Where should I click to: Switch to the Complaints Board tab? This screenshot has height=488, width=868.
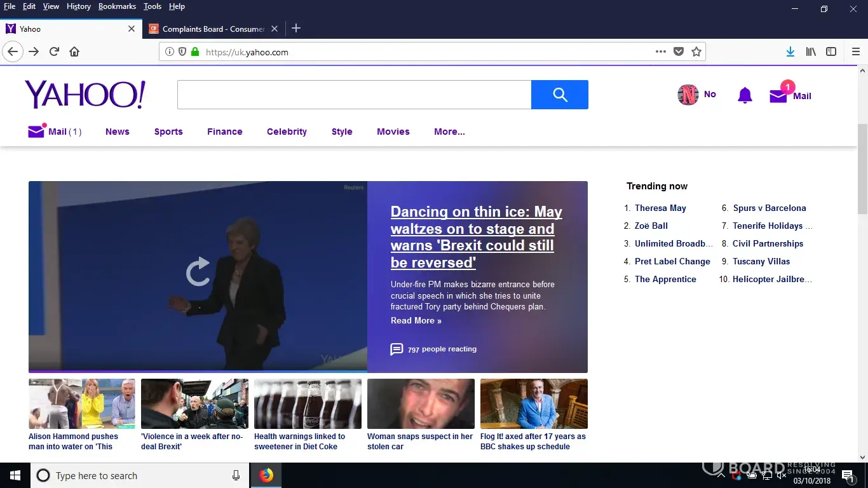(213, 29)
